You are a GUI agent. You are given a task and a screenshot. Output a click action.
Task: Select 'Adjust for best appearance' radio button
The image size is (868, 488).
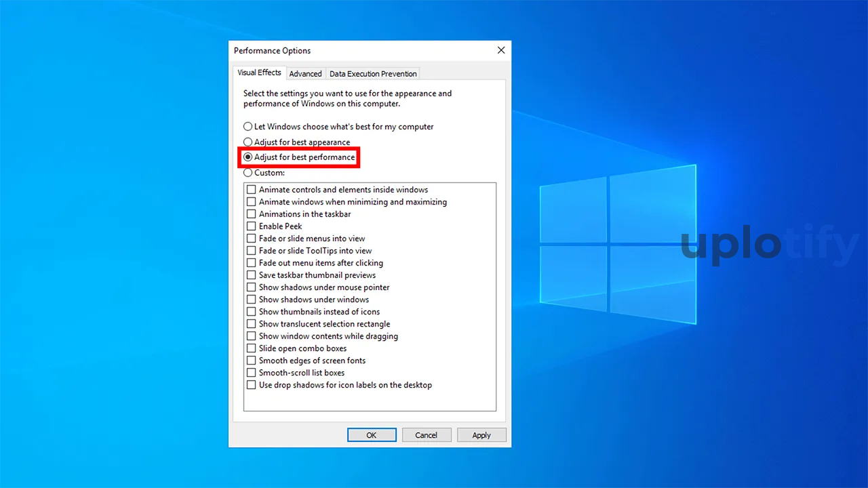tap(248, 142)
